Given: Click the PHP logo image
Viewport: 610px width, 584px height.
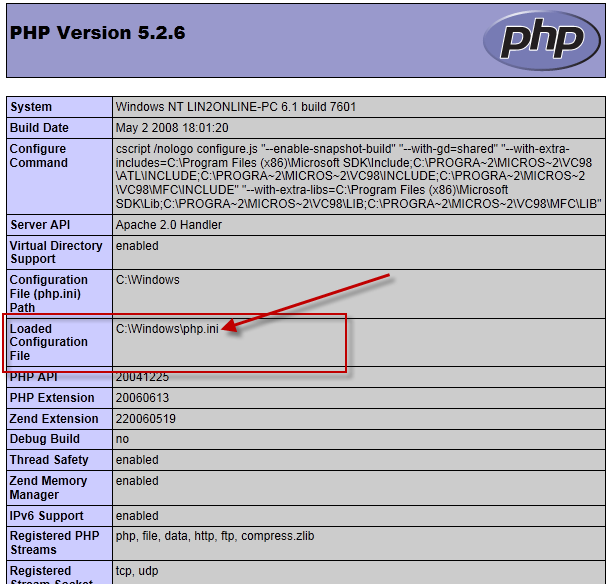Looking at the screenshot, I should [x=542, y=40].
